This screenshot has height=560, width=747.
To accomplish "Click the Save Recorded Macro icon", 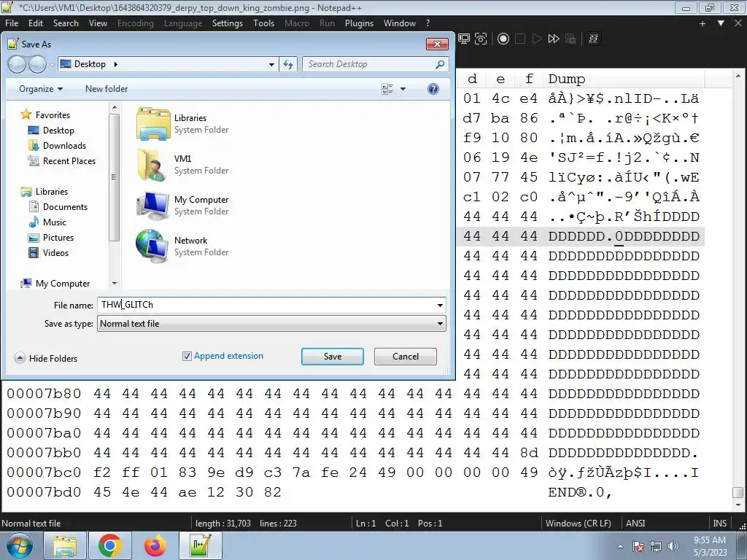I will tap(570, 39).
